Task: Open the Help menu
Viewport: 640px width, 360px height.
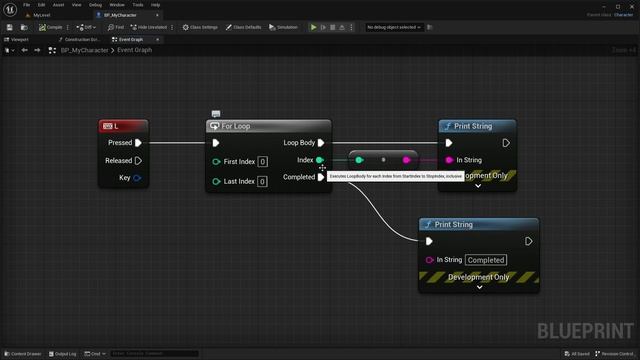Action: pyautogui.click(x=155, y=5)
